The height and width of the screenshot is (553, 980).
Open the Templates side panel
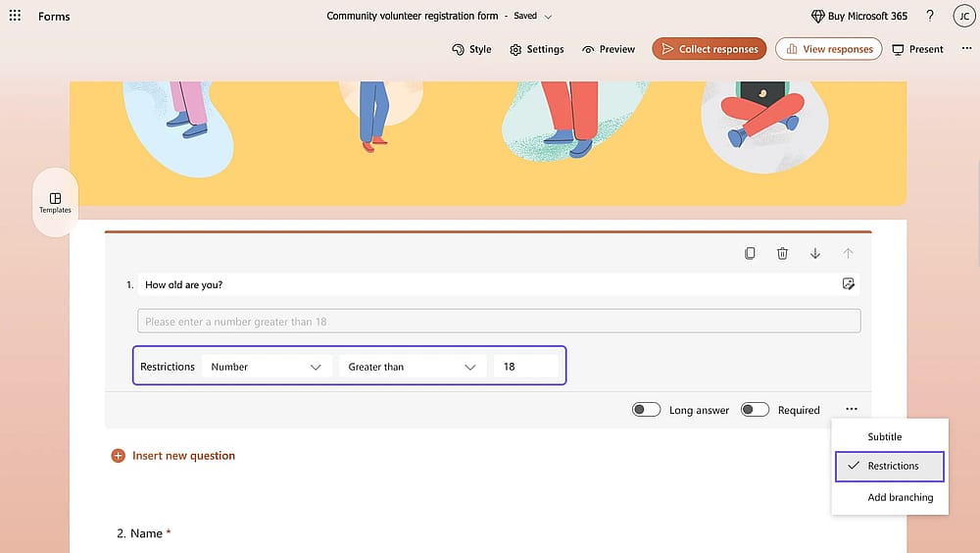coord(55,203)
